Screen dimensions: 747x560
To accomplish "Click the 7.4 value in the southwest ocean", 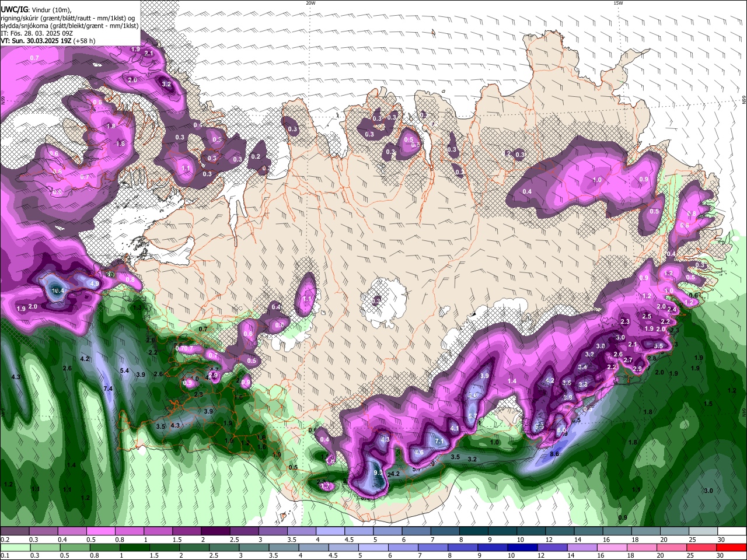I will coord(108,388).
